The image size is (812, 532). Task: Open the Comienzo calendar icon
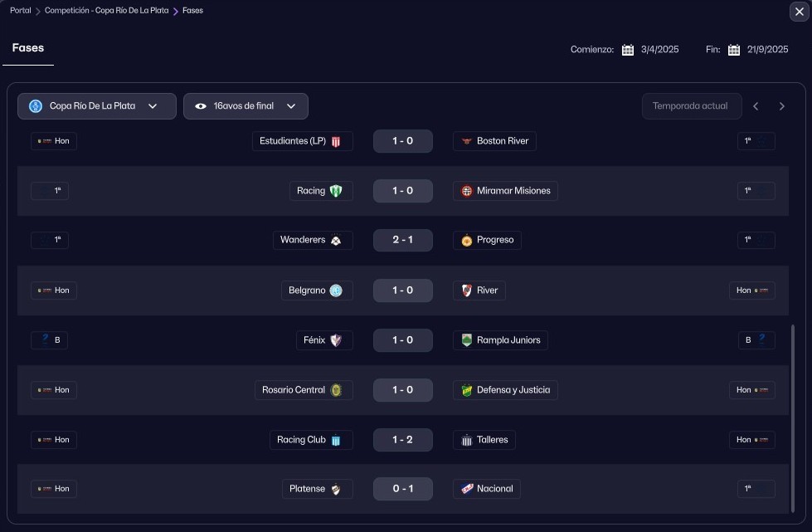point(628,50)
